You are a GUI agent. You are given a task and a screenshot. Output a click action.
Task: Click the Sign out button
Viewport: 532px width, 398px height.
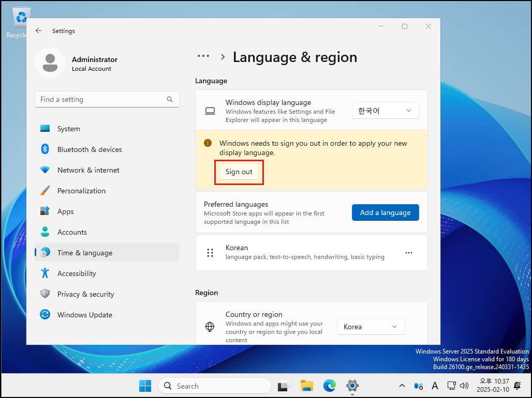point(239,172)
